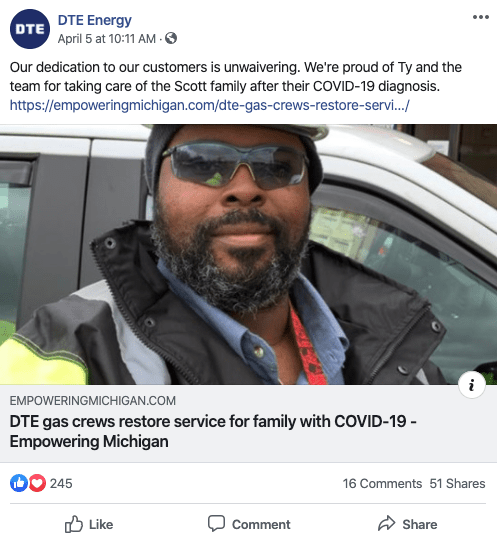This screenshot has width=497, height=542.
Task: Open the empoweringmichigan.com article URL
Action: click(x=209, y=105)
